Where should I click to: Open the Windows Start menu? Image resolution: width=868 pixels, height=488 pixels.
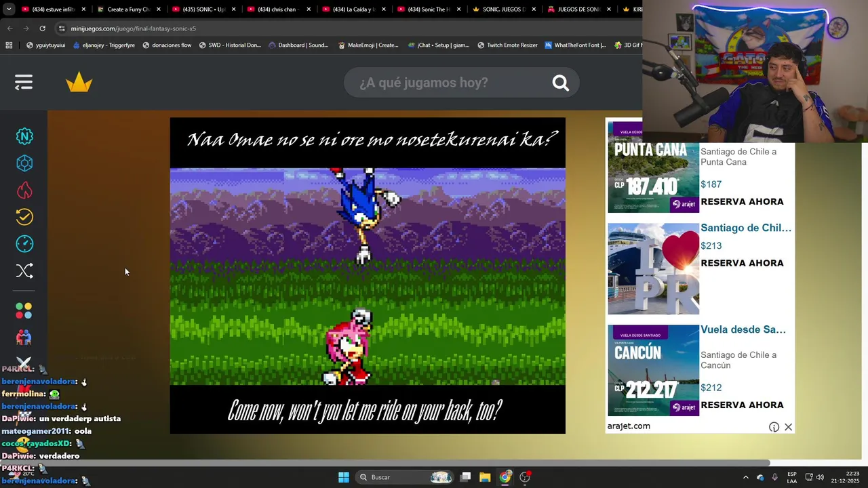(x=344, y=477)
